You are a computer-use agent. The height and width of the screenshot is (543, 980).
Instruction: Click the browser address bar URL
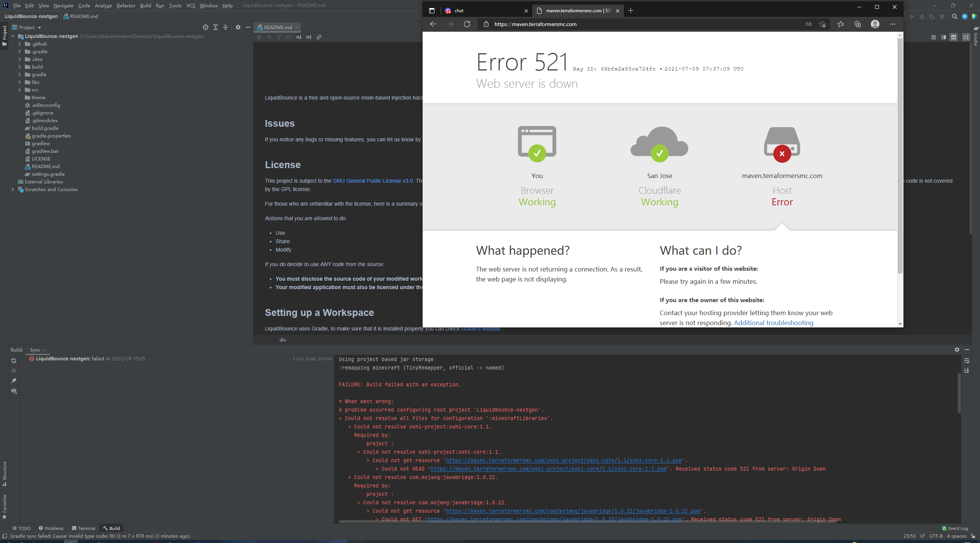coord(535,24)
